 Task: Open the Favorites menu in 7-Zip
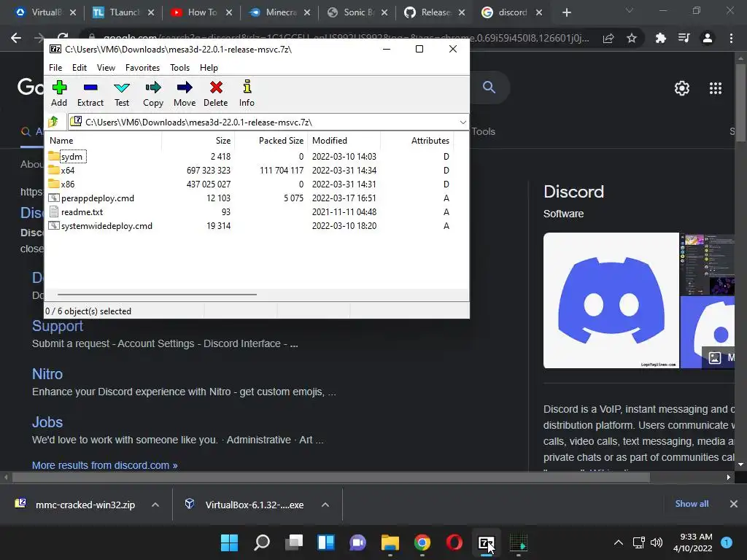coord(142,68)
